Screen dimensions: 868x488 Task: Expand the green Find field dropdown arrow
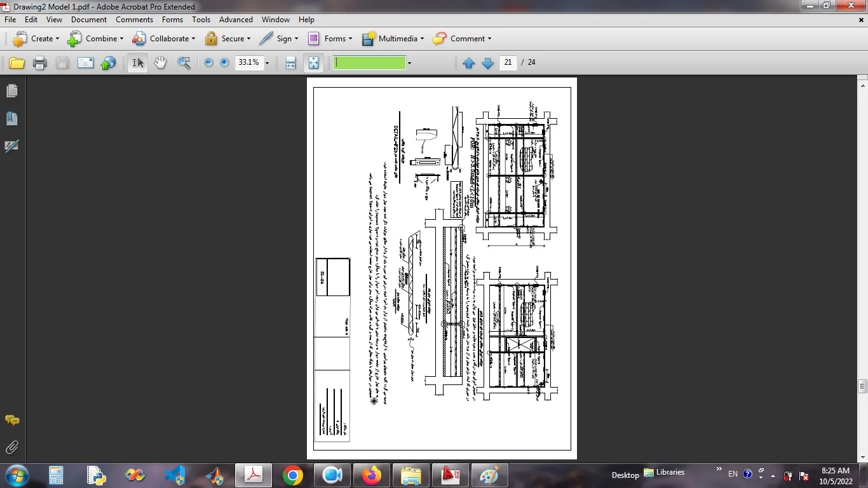pos(409,63)
